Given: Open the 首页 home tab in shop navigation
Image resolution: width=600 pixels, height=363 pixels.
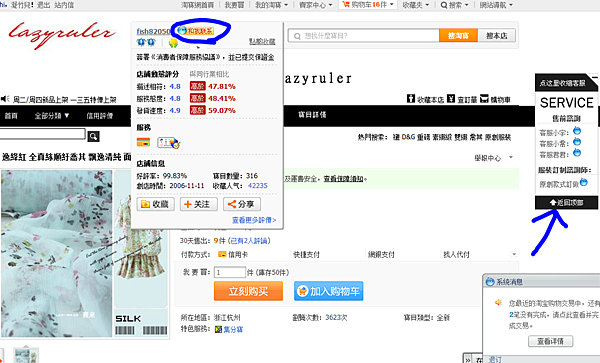Looking at the screenshot, I should [x=11, y=116].
